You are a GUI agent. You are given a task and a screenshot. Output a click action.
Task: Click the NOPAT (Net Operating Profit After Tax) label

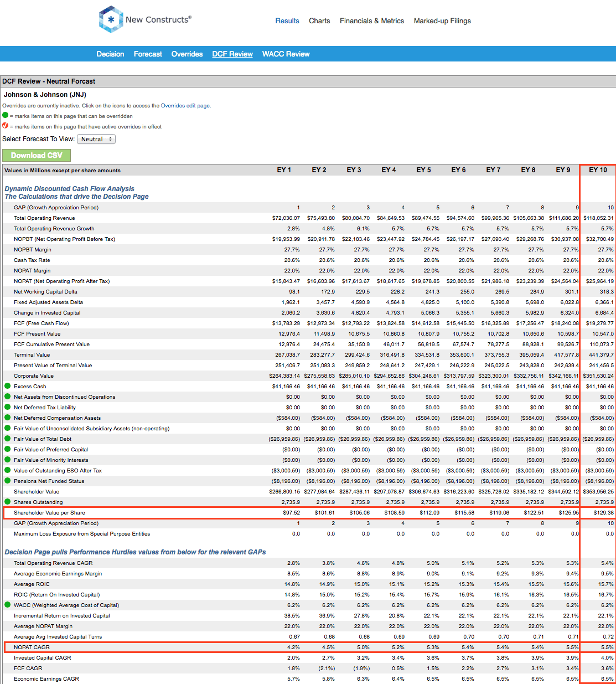pyautogui.click(x=62, y=281)
